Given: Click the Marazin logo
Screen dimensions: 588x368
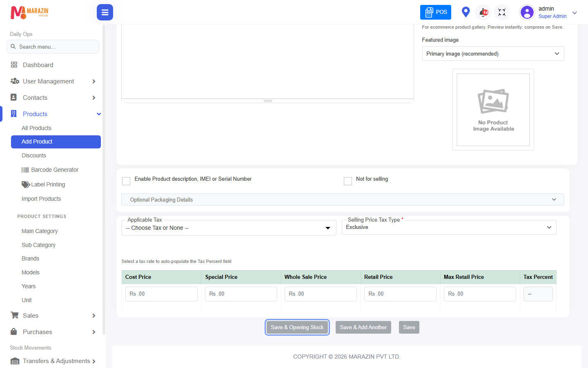Looking at the screenshot, I should point(29,12).
